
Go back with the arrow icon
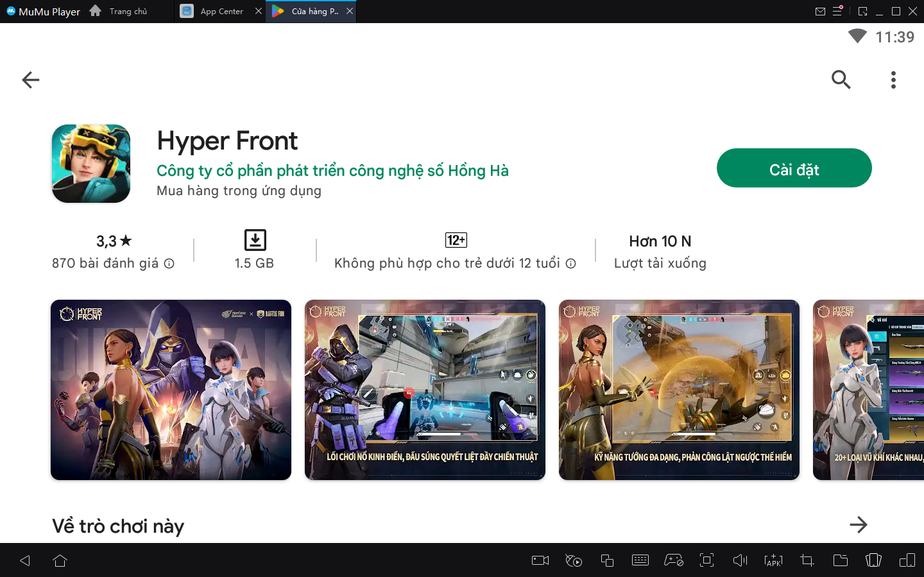pyautogui.click(x=31, y=80)
